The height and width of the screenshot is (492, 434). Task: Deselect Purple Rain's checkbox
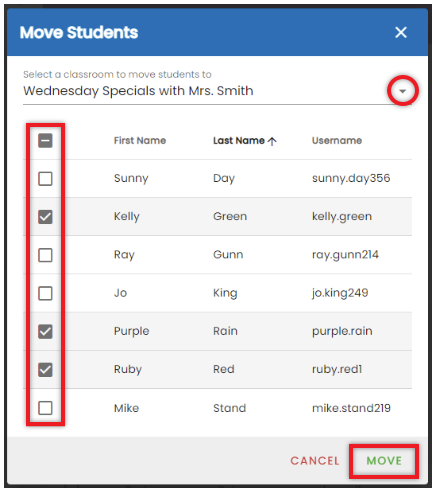pyautogui.click(x=45, y=332)
